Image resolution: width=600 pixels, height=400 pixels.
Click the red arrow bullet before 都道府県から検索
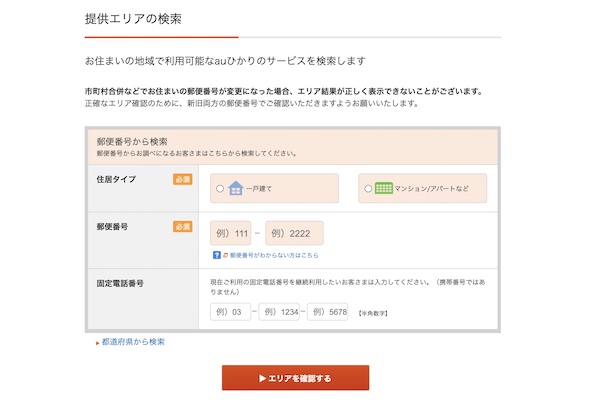point(98,343)
